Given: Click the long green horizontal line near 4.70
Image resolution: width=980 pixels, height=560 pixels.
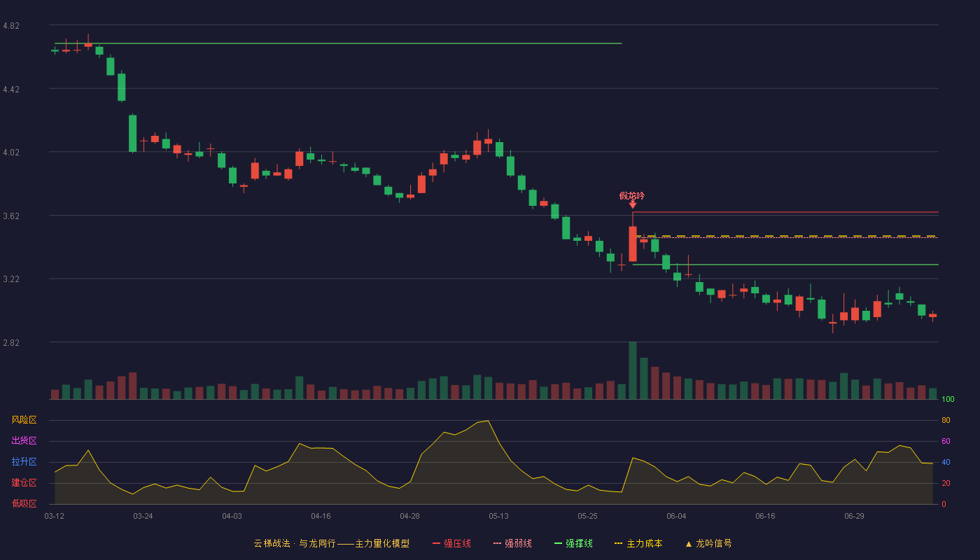Looking at the screenshot, I should click(x=338, y=43).
